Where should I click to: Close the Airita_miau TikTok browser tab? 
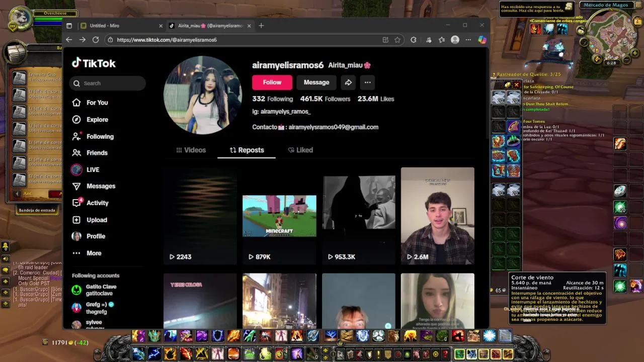click(249, 26)
